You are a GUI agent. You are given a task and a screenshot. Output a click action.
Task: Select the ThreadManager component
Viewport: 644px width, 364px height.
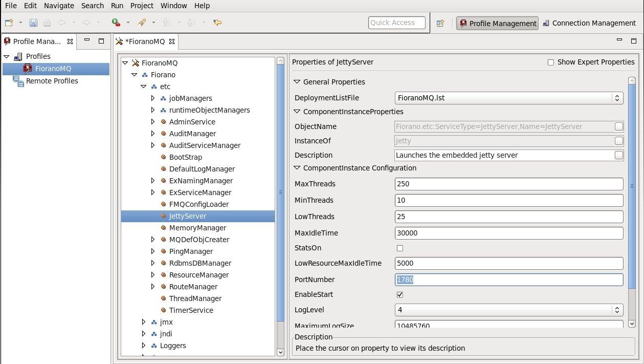(195, 298)
